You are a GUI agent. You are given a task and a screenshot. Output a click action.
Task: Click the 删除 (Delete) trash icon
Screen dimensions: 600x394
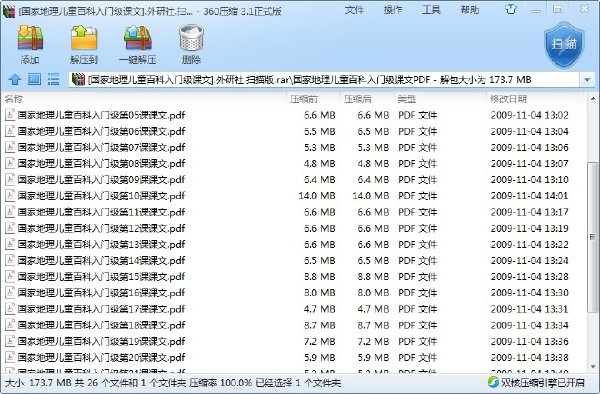point(191,38)
